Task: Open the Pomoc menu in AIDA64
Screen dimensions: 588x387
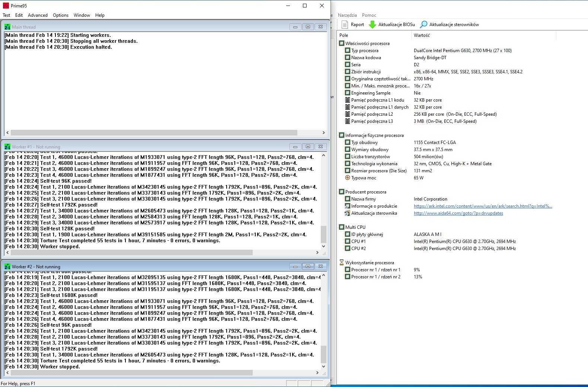Action: pos(369,15)
